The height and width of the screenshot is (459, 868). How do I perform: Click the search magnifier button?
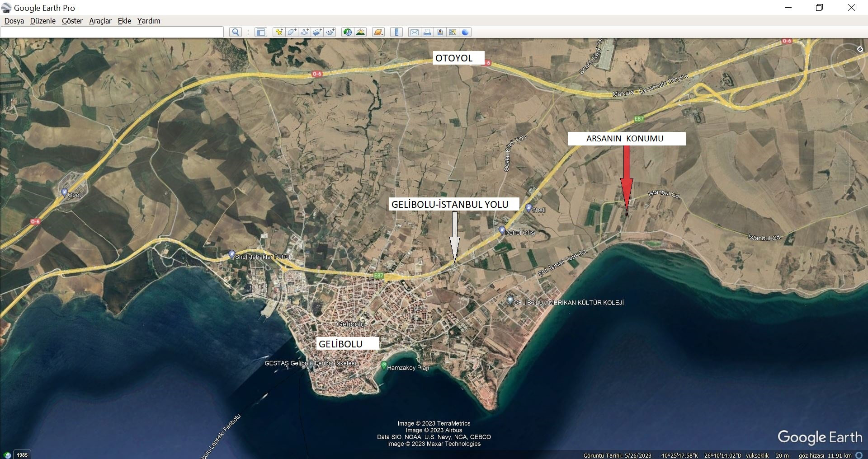235,32
